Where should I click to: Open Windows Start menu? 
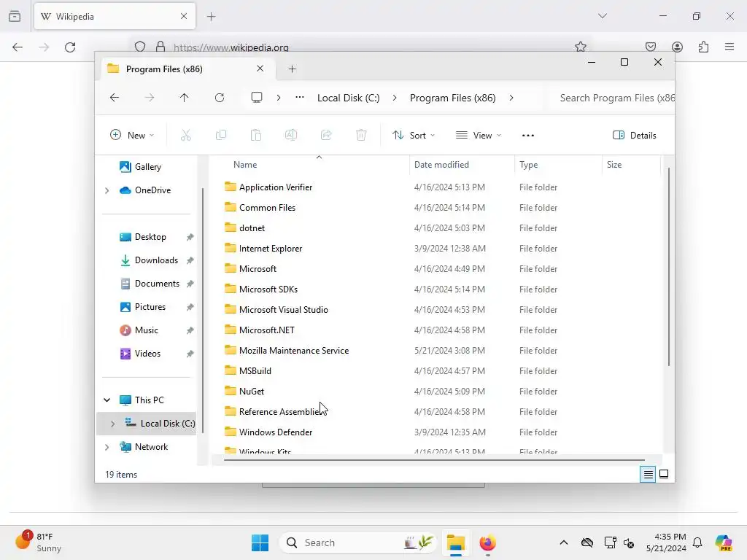coord(260,542)
